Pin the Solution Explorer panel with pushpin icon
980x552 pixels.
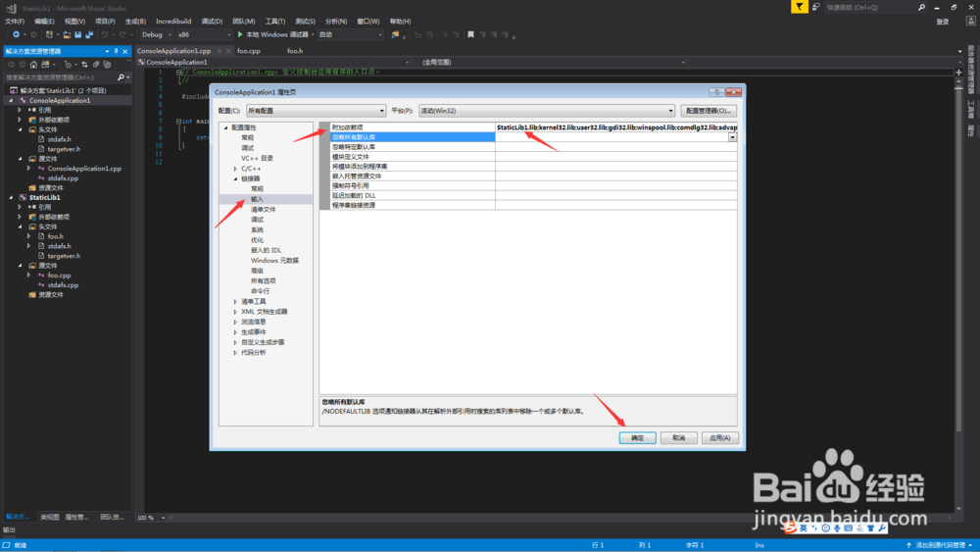pyautogui.click(x=116, y=51)
